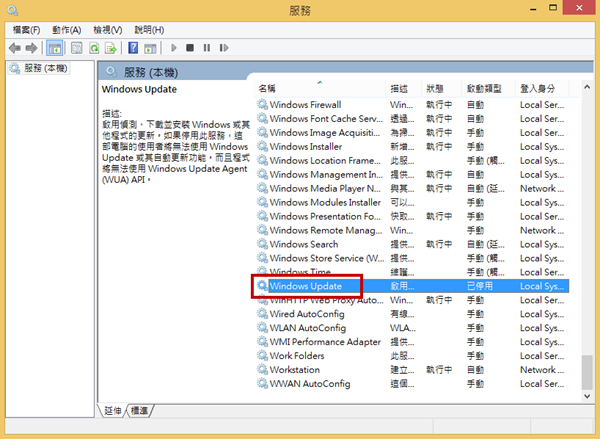
Task: Open the 檢視(V) menu
Action: pos(108,30)
